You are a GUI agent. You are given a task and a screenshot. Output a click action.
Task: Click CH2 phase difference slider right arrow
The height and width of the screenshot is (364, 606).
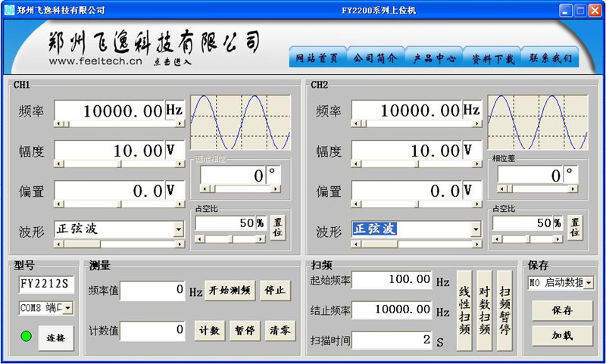tap(573, 188)
